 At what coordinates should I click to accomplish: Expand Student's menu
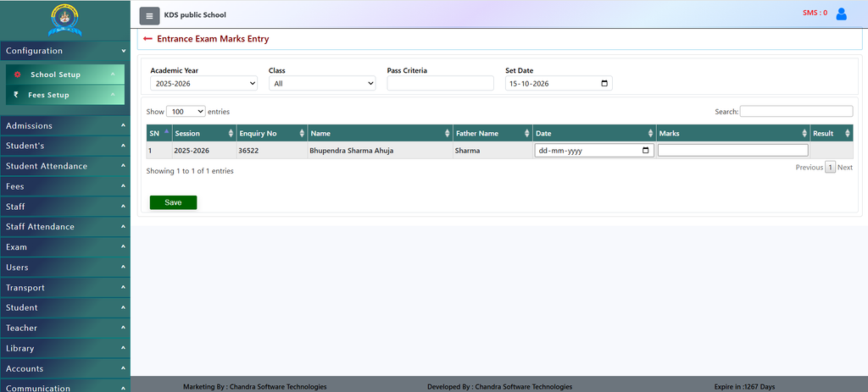tap(65, 146)
